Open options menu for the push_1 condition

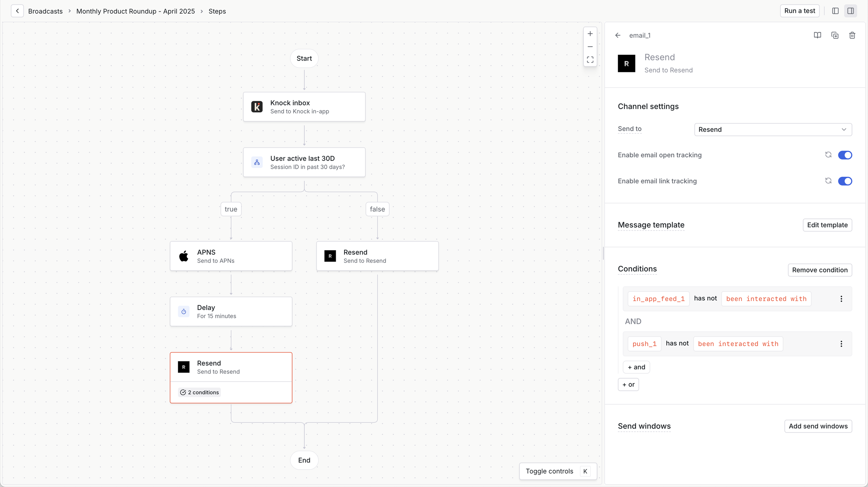[x=841, y=344]
